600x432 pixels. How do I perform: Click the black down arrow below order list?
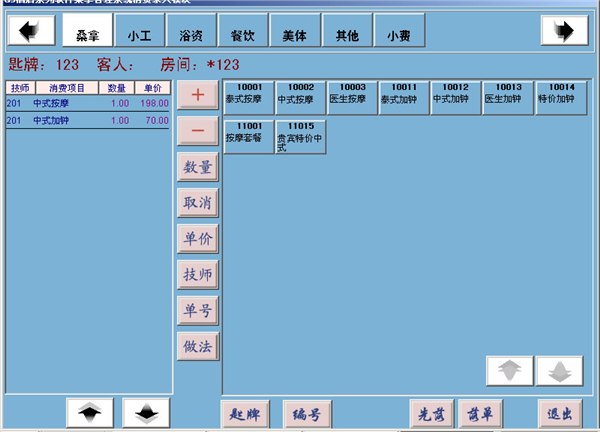click(x=146, y=413)
